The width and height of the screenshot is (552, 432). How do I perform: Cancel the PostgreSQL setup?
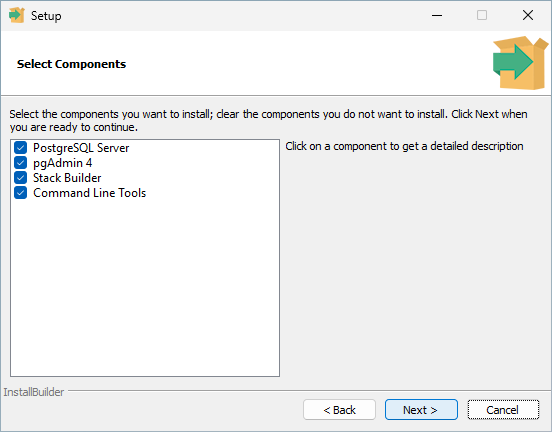click(503, 409)
